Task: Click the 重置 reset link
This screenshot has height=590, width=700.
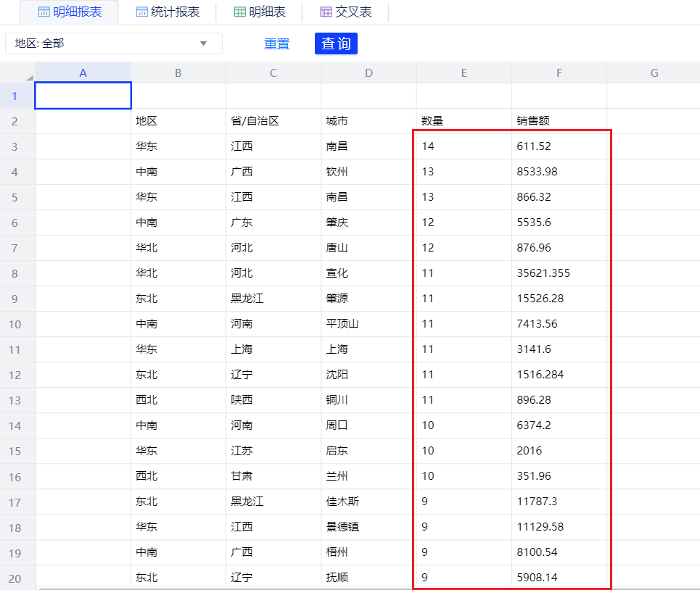Action: click(276, 43)
